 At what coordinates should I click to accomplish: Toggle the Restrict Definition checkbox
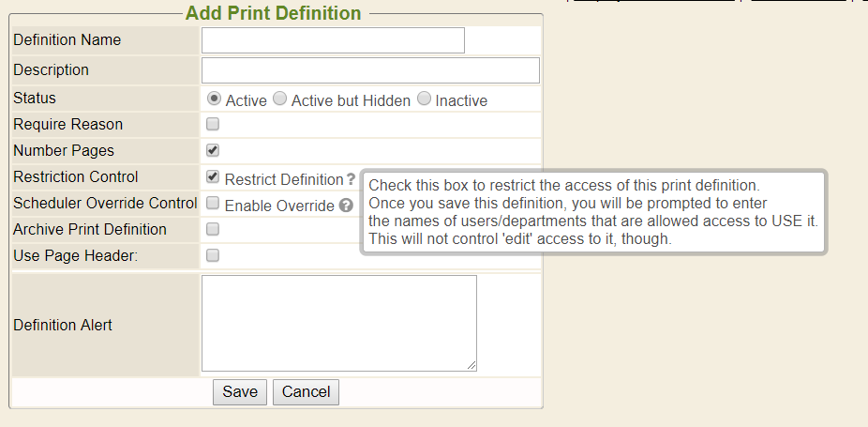pyautogui.click(x=213, y=176)
